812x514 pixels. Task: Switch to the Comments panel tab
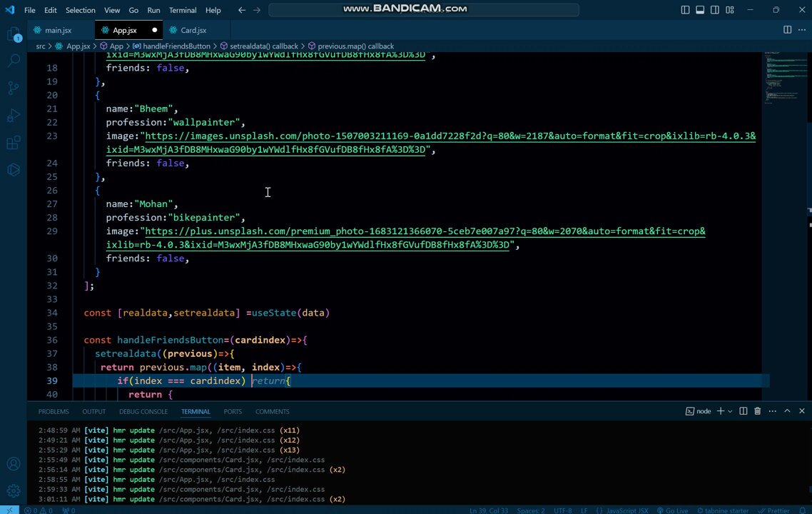pos(273,411)
